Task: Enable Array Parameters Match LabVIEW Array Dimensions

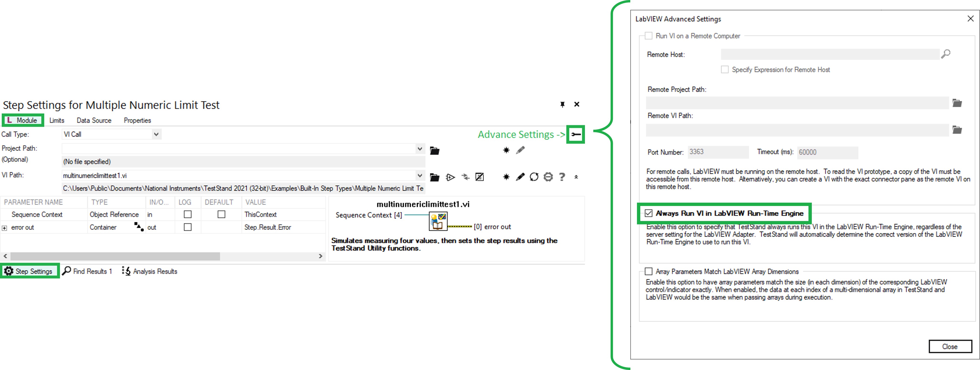Action: click(x=649, y=271)
